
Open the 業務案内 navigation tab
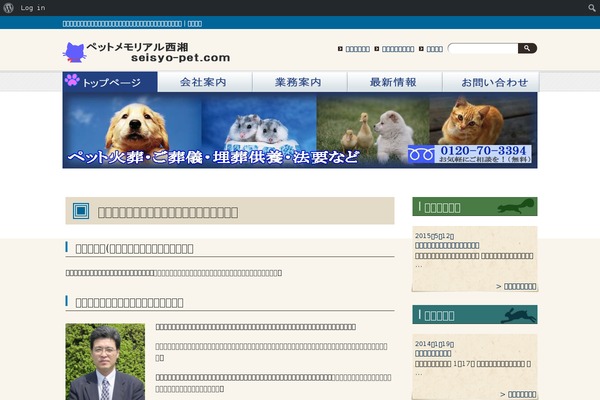coord(300,82)
